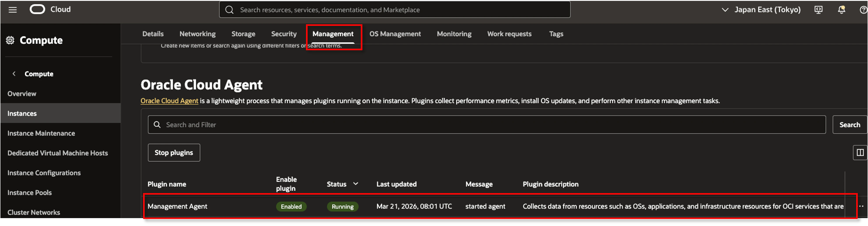Click the Compute back link in sidebar
Viewport: 868px width, 226px height.
click(x=39, y=74)
